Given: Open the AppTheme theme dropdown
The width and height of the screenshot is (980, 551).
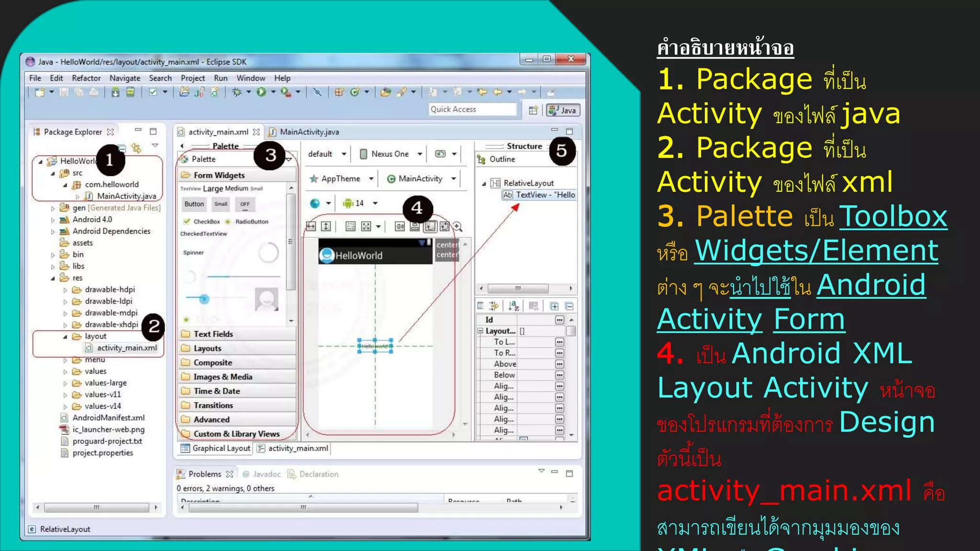Looking at the screenshot, I should (x=341, y=179).
